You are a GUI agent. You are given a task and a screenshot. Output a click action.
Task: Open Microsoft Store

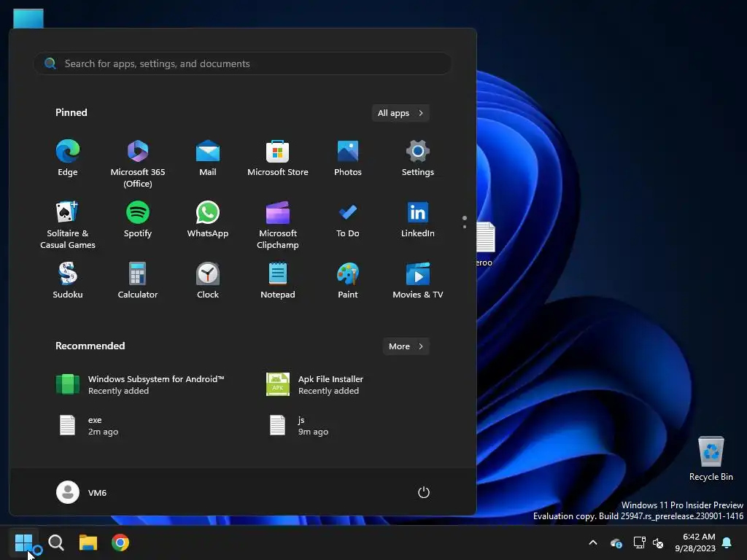(x=278, y=158)
